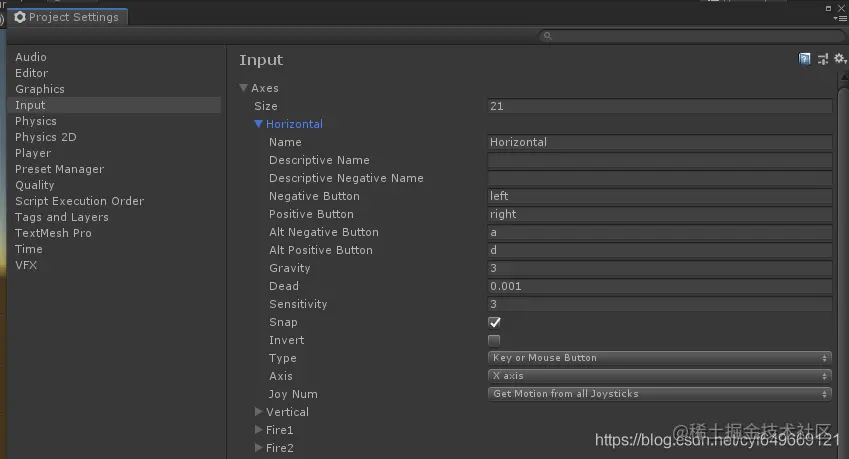Open Preset Manager settings category

(x=60, y=169)
